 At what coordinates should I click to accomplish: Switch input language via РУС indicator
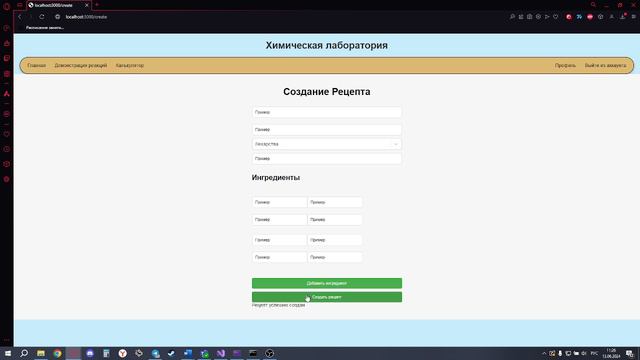tap(594, 353)
